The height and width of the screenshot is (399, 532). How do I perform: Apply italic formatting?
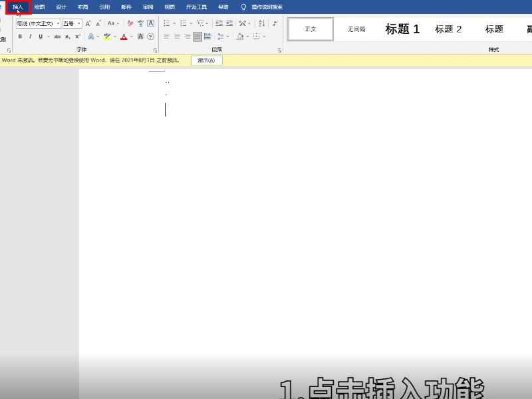point(30,36)
